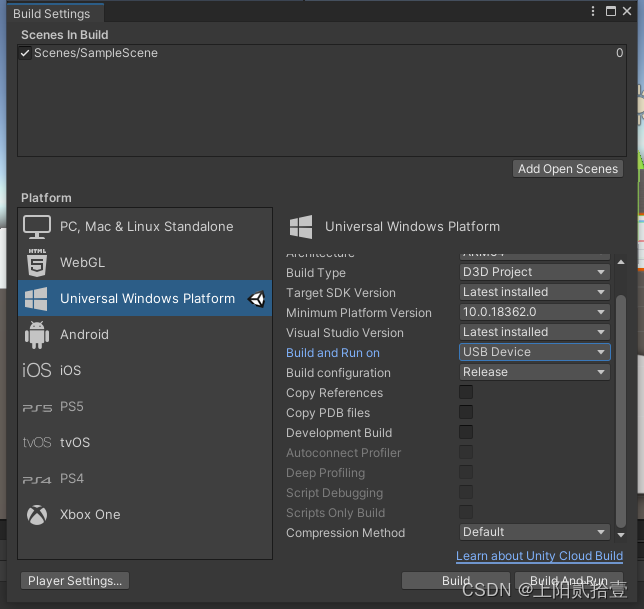Click the settings panel vertical scrollbar thumb
The width and height of the screenshot is (644, 609).
[621, 411]
